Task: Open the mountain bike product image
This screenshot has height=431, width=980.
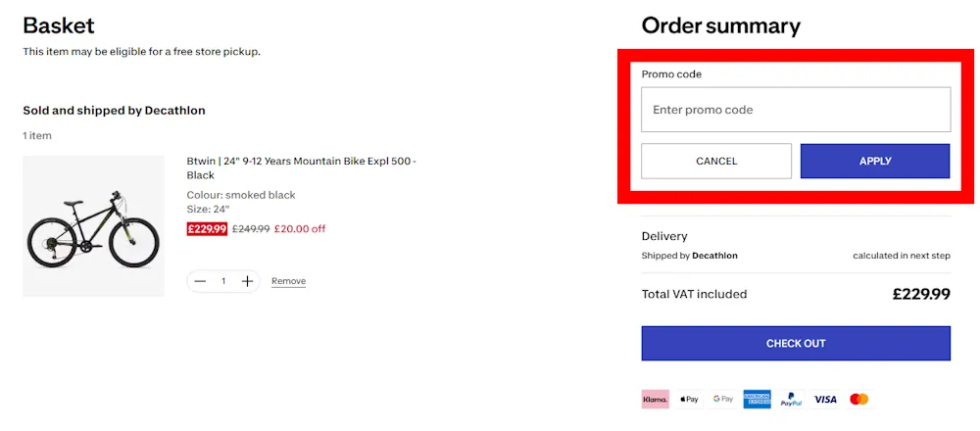Action: tap(93, 226)
